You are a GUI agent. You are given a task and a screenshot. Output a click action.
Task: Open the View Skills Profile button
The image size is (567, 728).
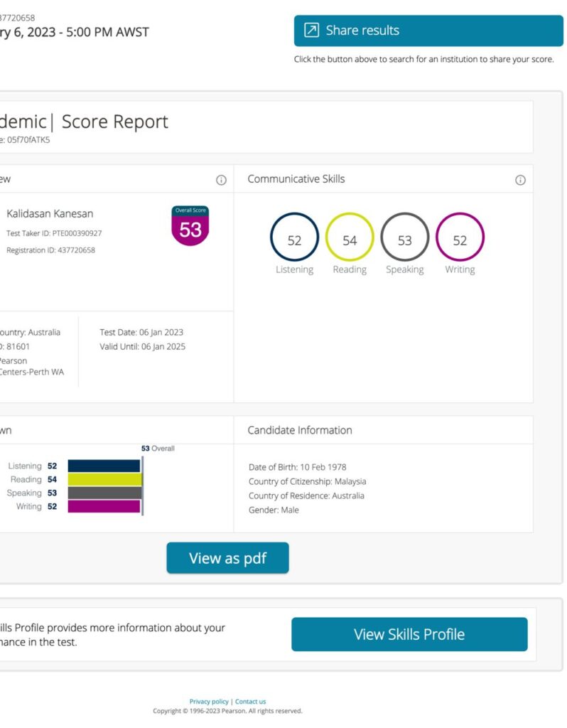point(409,634)
